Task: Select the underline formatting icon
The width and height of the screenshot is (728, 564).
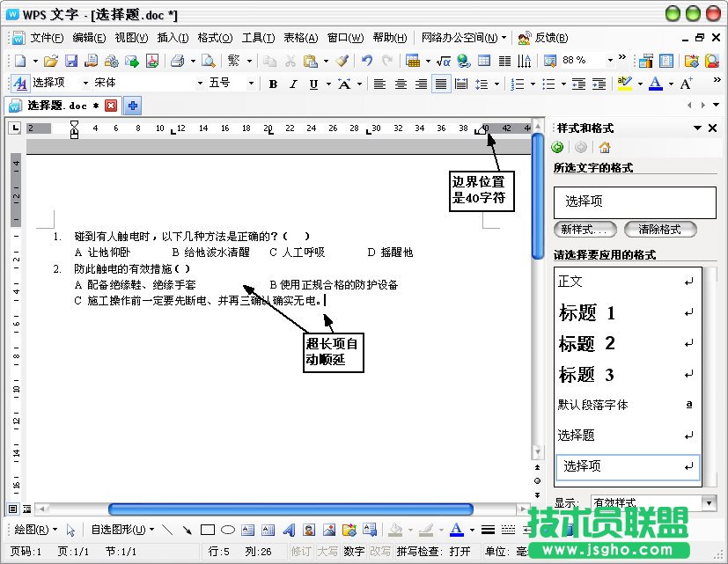Action: [x=313, y=84]
